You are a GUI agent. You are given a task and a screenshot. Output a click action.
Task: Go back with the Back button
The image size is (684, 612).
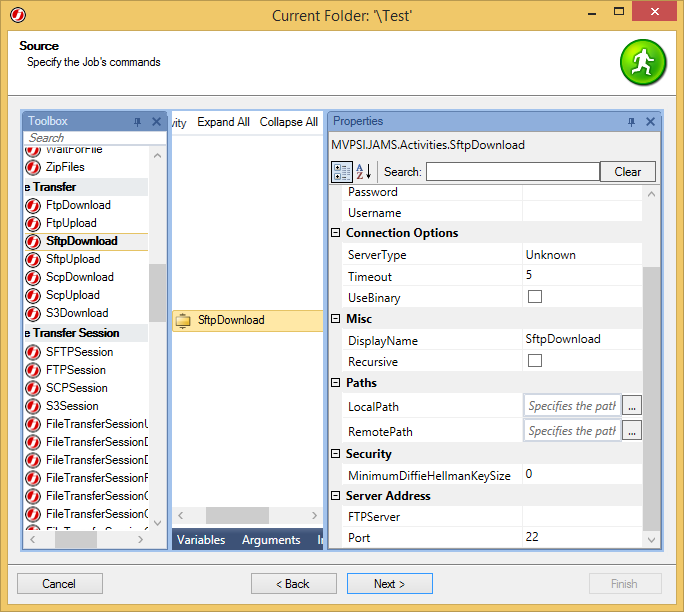point(294,584)
